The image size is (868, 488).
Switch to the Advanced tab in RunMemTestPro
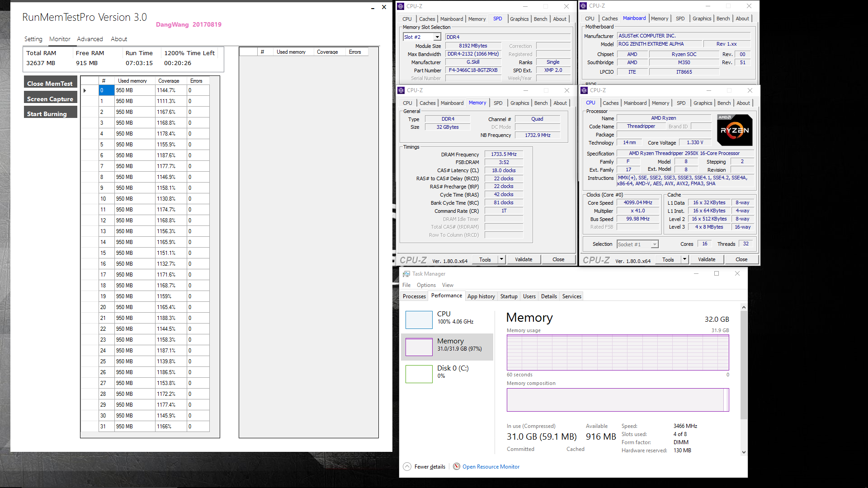[90, 39]
